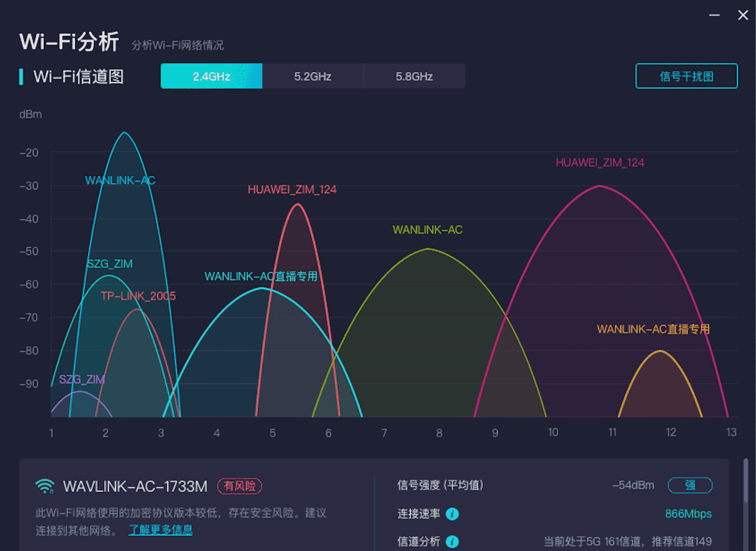Select the 2.4GHz frequency band tab
The image size is (756, 551).
coord(211,76)
